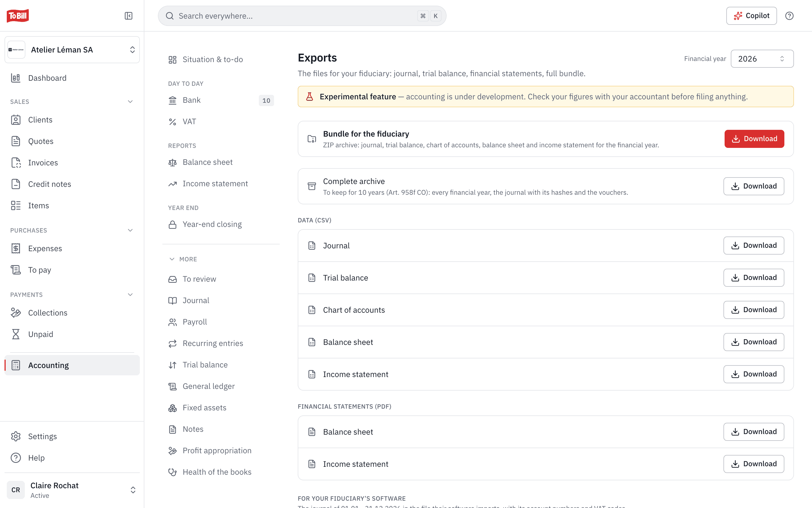Open Notes menu item
812x508 pixels.
[x=221, y=429]
